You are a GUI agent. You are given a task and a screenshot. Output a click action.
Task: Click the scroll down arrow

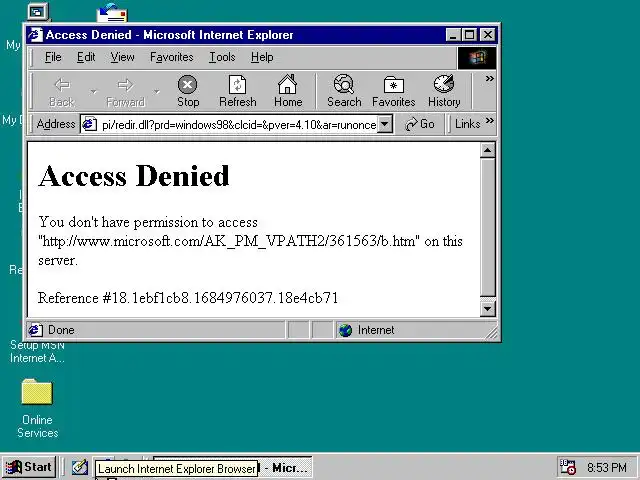coord(487,309)
